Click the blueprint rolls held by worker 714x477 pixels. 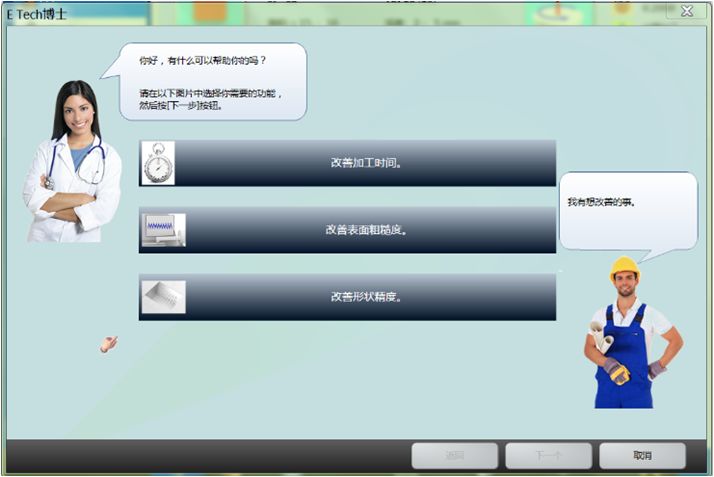click(602, 337)
